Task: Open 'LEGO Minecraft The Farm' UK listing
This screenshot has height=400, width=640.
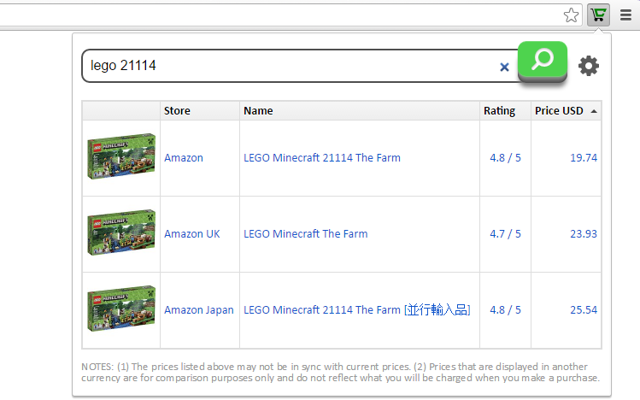Action: 306,234
